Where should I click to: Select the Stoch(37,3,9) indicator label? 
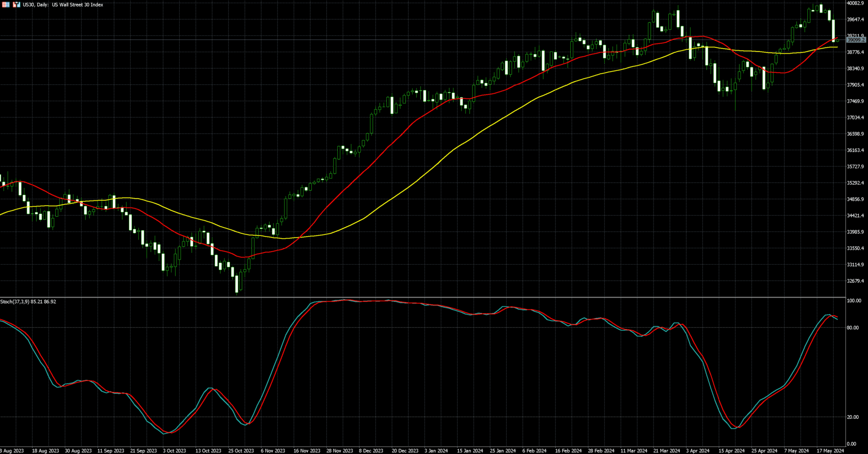28,302
